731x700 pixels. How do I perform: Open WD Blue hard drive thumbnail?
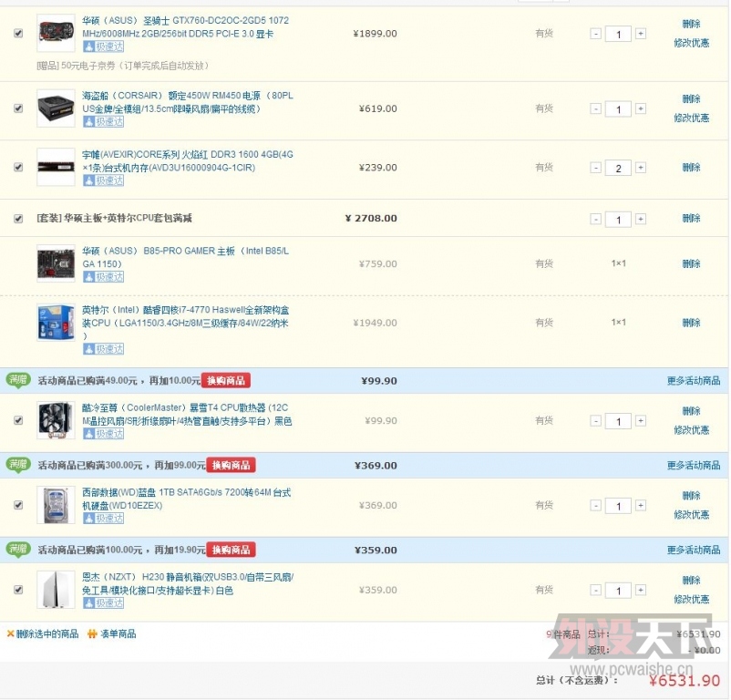pos(56,505)
